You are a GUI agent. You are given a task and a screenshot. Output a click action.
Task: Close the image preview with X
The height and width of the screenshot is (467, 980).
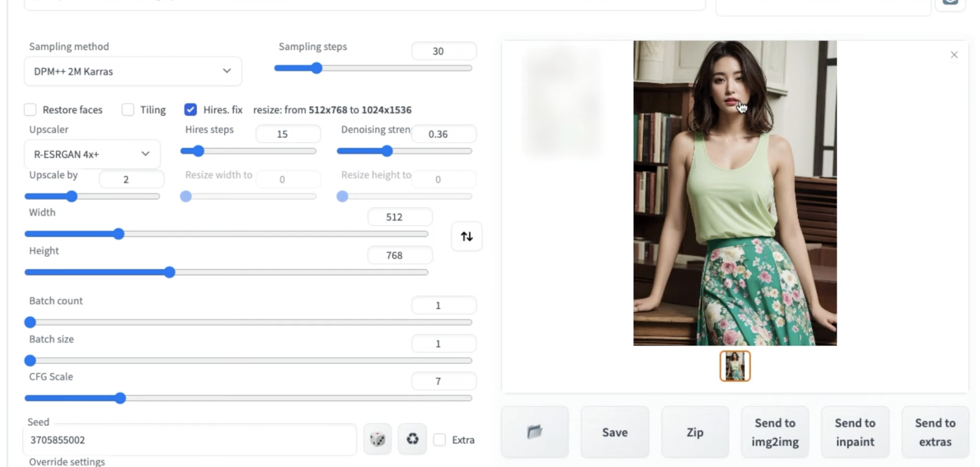coord(954,55)
